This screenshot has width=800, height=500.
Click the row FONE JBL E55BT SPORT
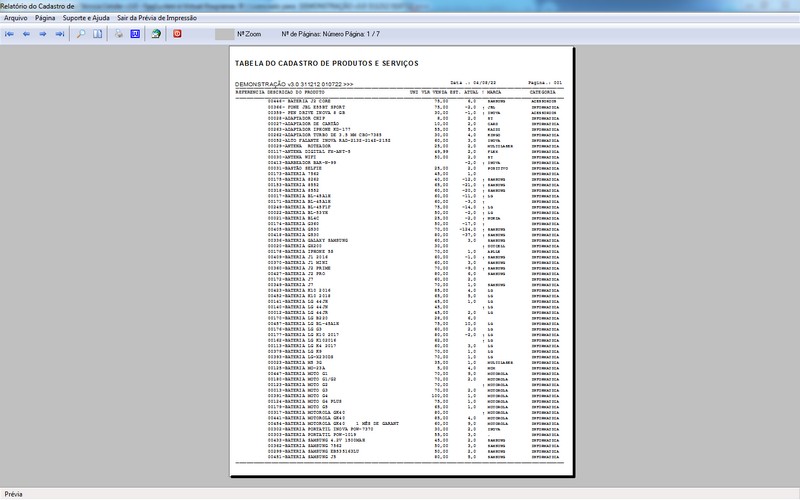pyautogui.click(x=413, y=107)
